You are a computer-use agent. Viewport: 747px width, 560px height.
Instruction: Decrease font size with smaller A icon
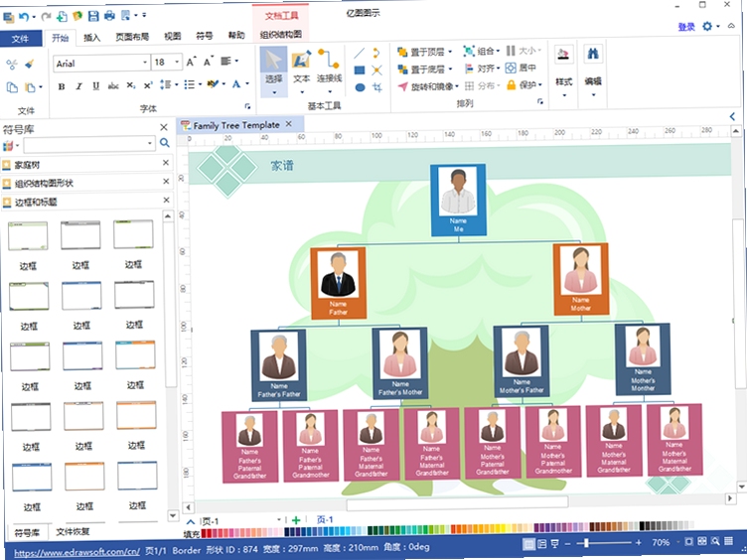click(209, 62)
